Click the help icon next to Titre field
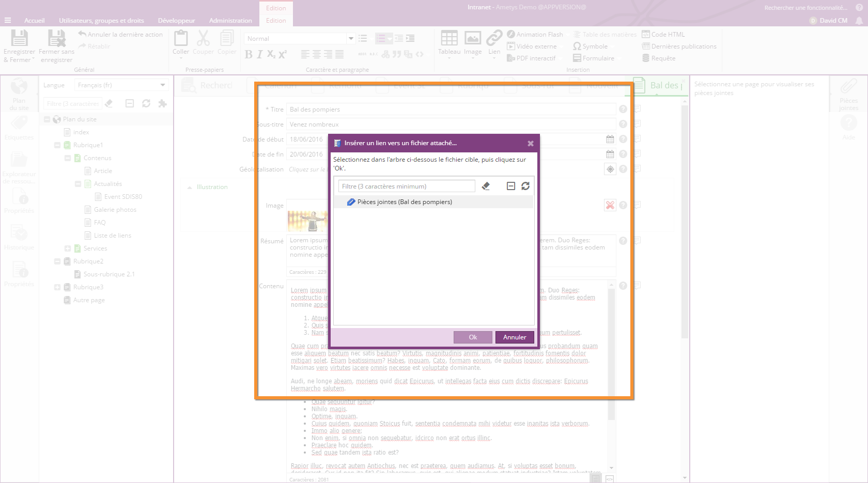Image resolution: width=868 pixels, height=483 pixels. tap(623, 109)
